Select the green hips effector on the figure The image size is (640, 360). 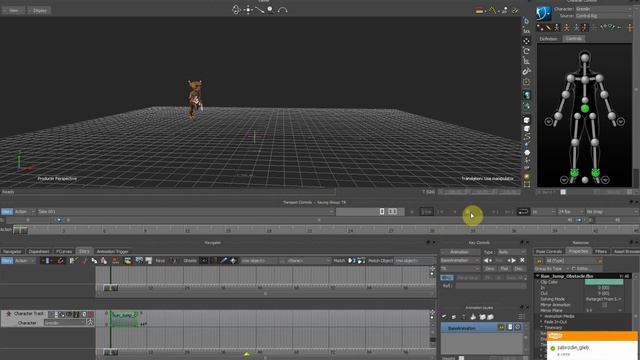pyautogui.click(x=585, y=109)
